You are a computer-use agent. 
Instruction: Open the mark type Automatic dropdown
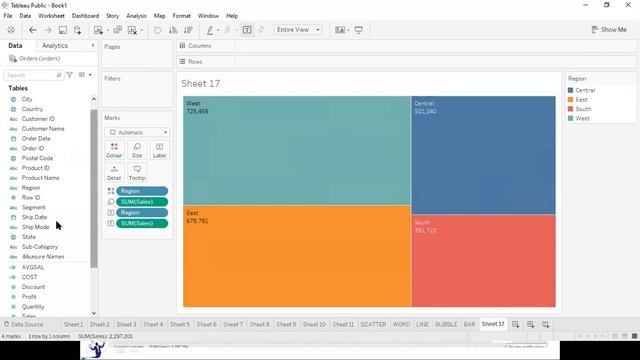point(137,132)
